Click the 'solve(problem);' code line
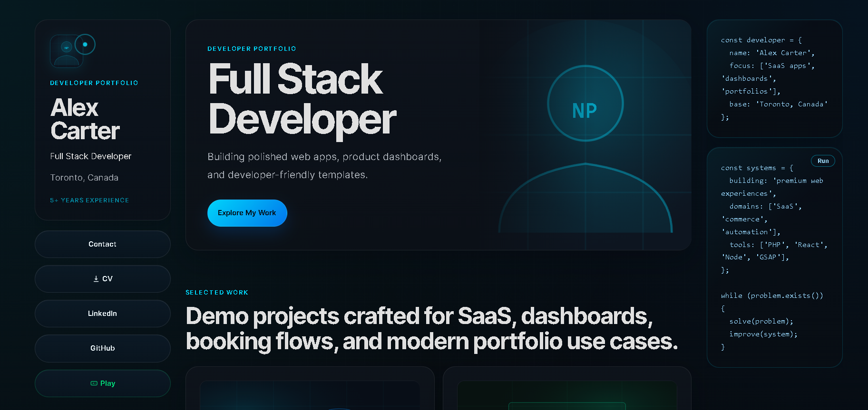The image size is (868, 410). pos(761,321)
